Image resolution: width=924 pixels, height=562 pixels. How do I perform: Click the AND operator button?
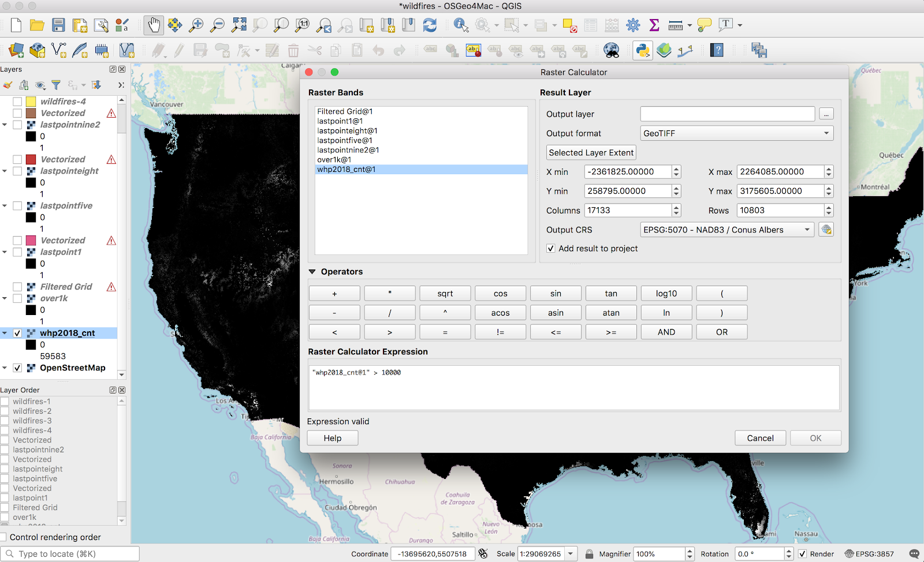[x=666, y=332]
